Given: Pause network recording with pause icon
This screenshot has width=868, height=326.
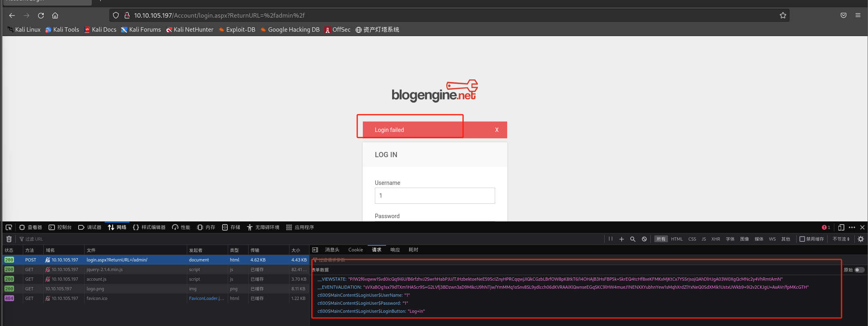Looking at the screenshot, I should (610, 239).
